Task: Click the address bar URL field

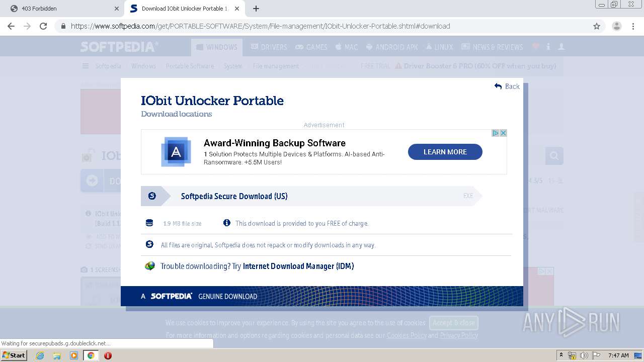Action: (322, 26)
